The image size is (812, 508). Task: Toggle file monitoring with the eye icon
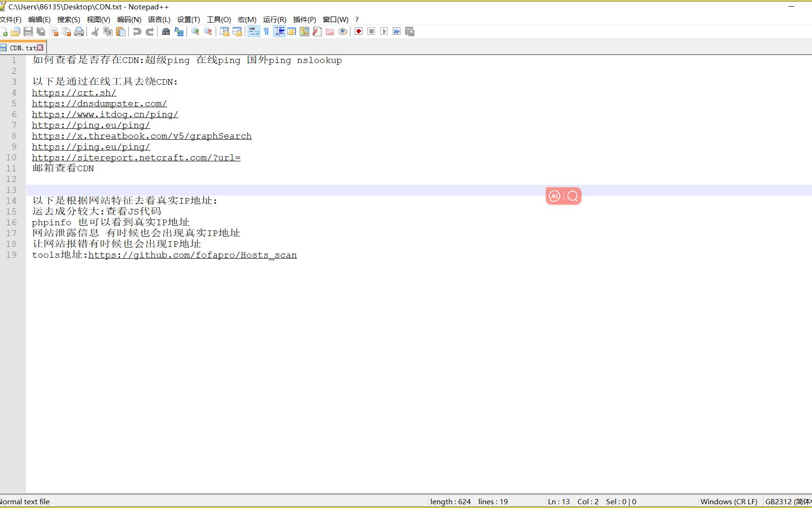point(343,32)
